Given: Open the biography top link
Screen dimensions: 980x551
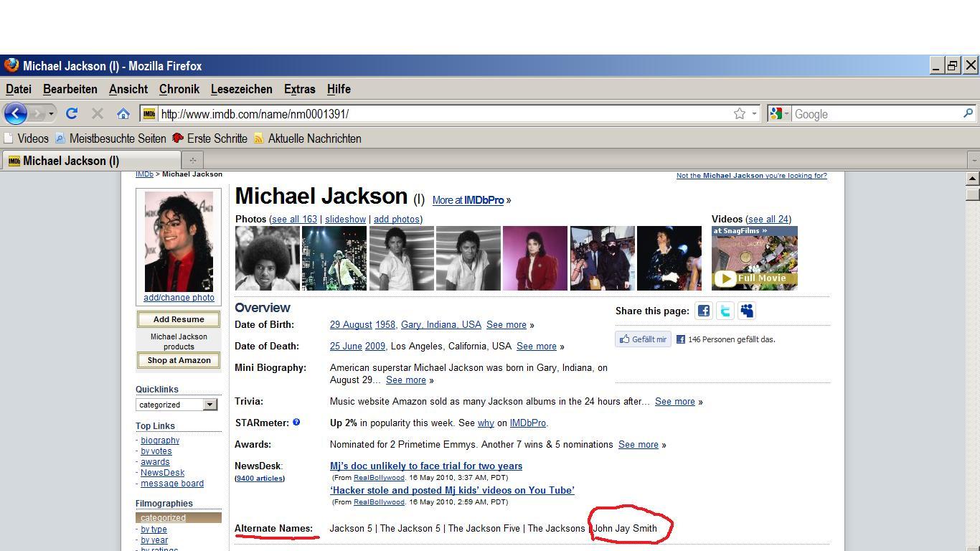Looking at the screenshot, I should (160, 441).
